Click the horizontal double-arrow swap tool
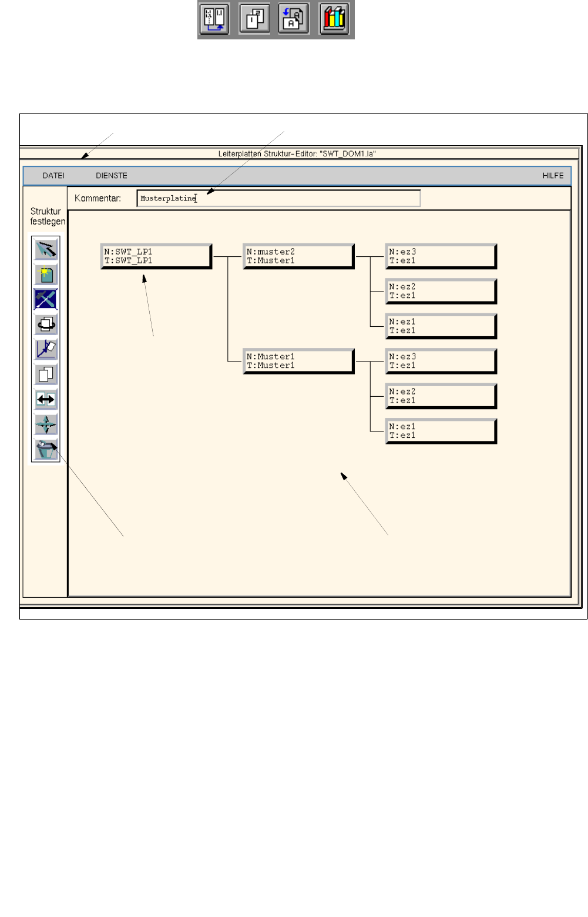This screenshot has width=588, height=917. [46, 400]
